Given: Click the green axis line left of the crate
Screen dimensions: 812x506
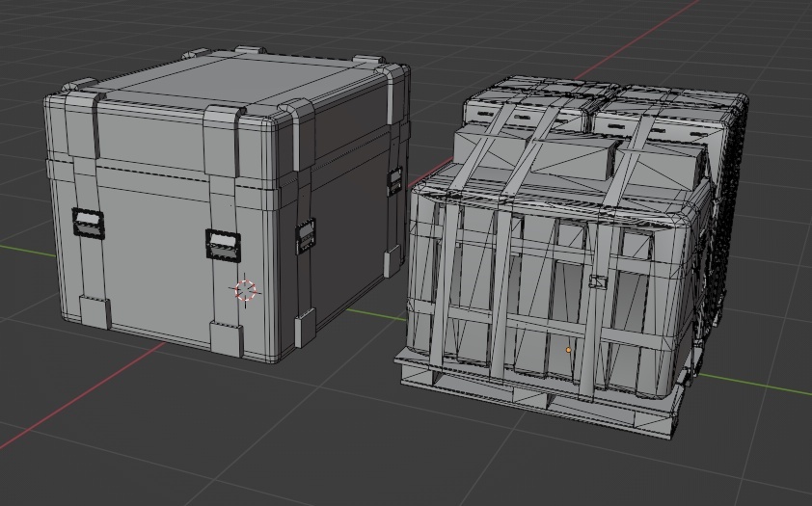Looking at the screenshot, I should [x=21, y=250].
